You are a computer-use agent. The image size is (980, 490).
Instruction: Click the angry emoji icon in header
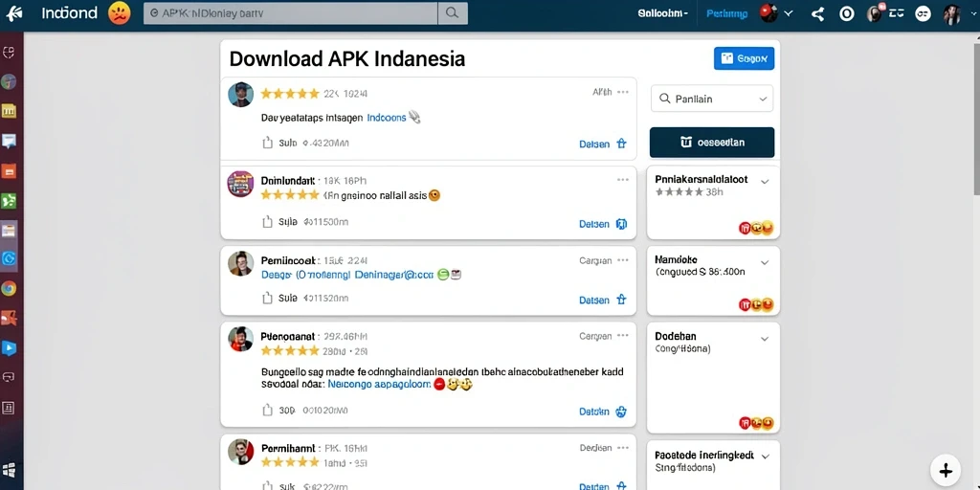pyautogui.click(x=119, y=13)
